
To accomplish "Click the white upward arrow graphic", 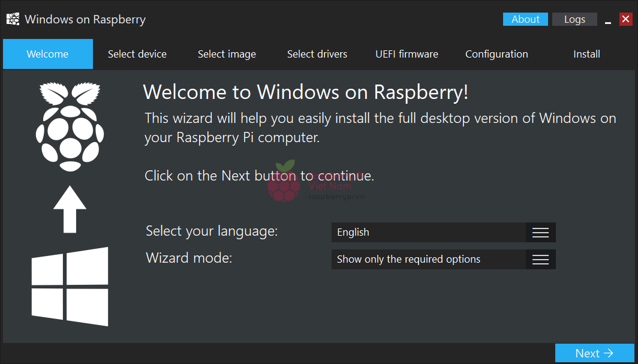I will 70,209.
